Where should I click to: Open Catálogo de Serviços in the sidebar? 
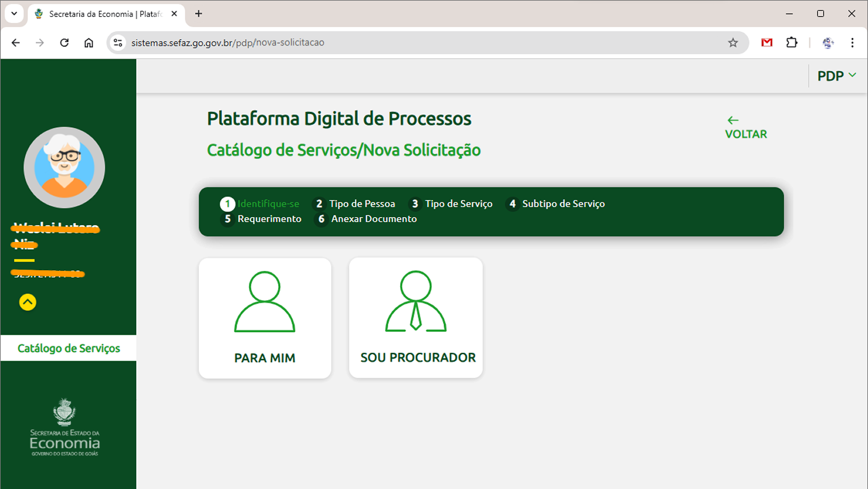coord(68,348)
